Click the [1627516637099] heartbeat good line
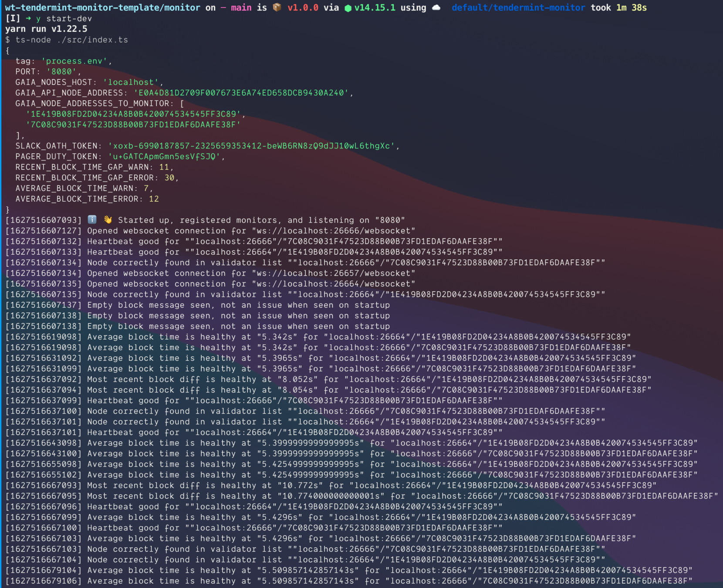Viewport: 723px width, 588px height. click(254, 400)
